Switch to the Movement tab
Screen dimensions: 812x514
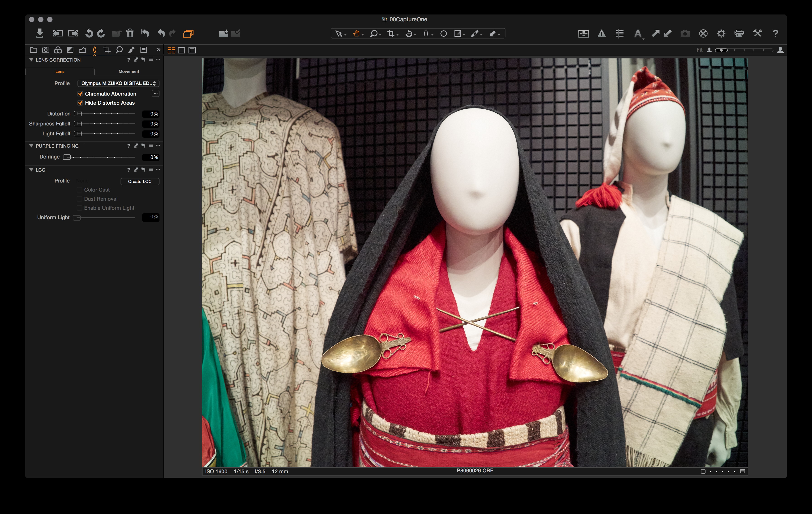(x=129, y=72)
